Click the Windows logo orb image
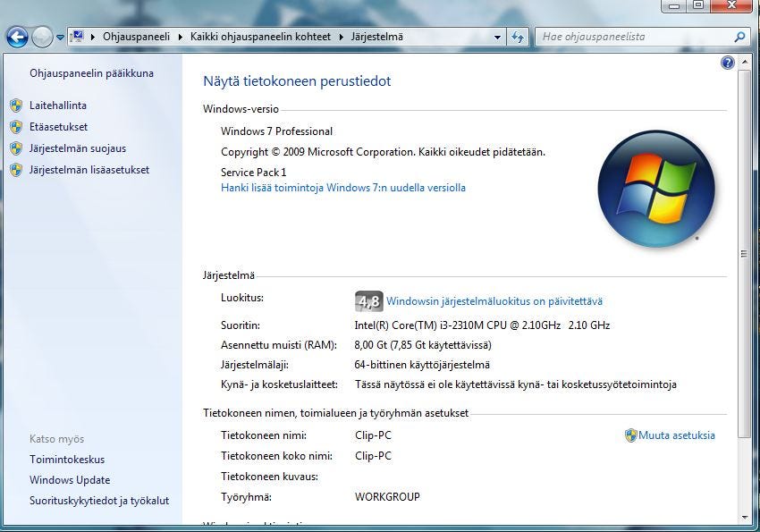The width and height of the screenshot is (760, 532). pyautogui.click(x=656, y=189)
